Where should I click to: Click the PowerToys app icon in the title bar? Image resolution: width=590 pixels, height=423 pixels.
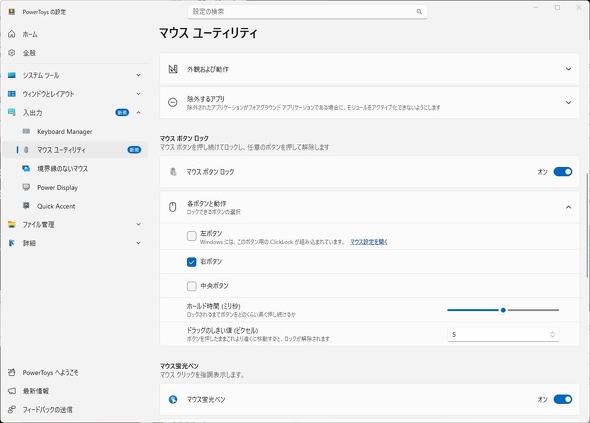(12, 12)
